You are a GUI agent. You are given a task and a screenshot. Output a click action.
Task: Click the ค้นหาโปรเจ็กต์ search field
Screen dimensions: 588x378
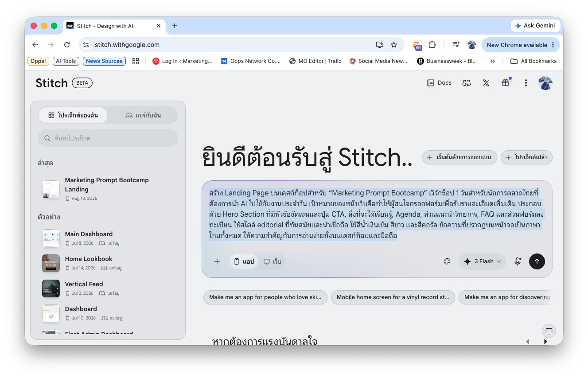pos(108,138)
